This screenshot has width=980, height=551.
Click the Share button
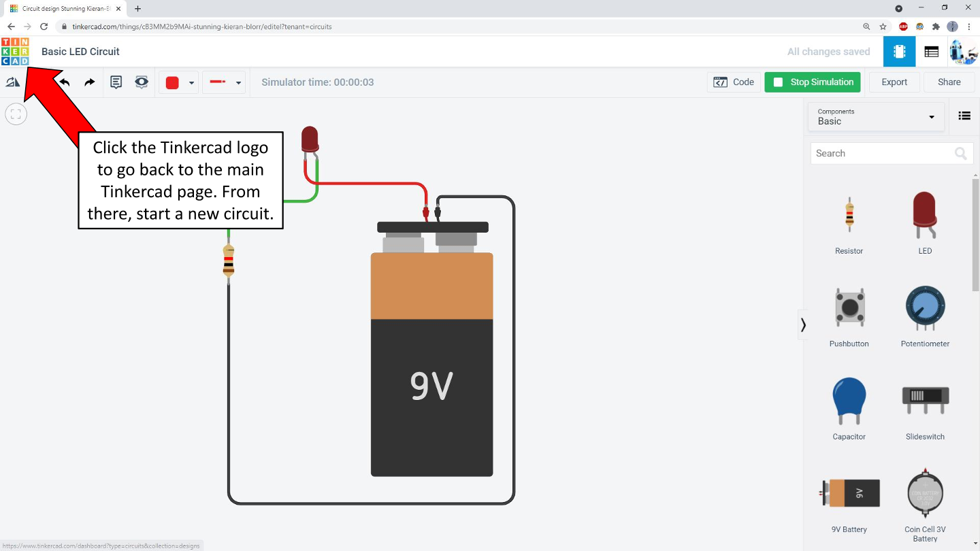[949, 82]
